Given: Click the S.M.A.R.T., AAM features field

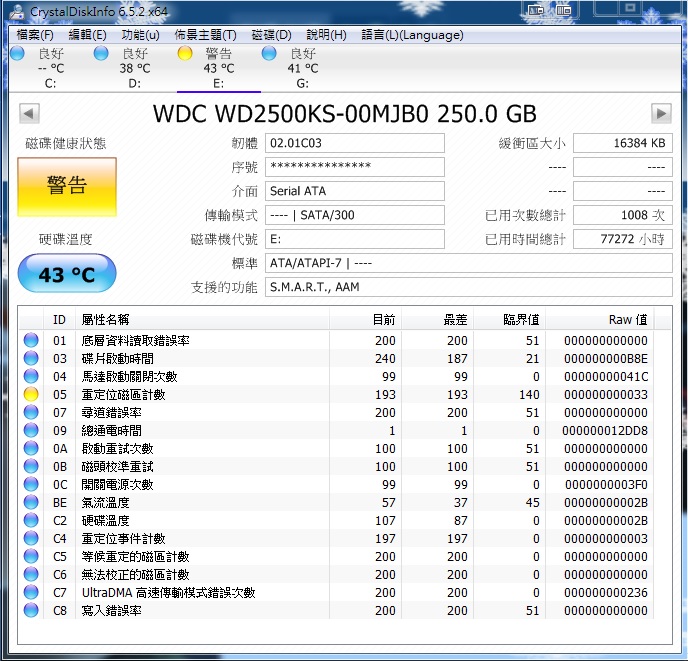Looking at the screenshot, I should [469, 287].
